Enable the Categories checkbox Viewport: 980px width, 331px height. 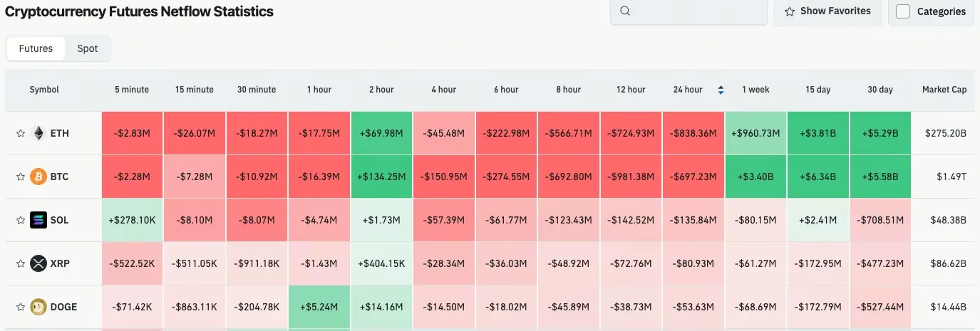[x=903, y=11]
